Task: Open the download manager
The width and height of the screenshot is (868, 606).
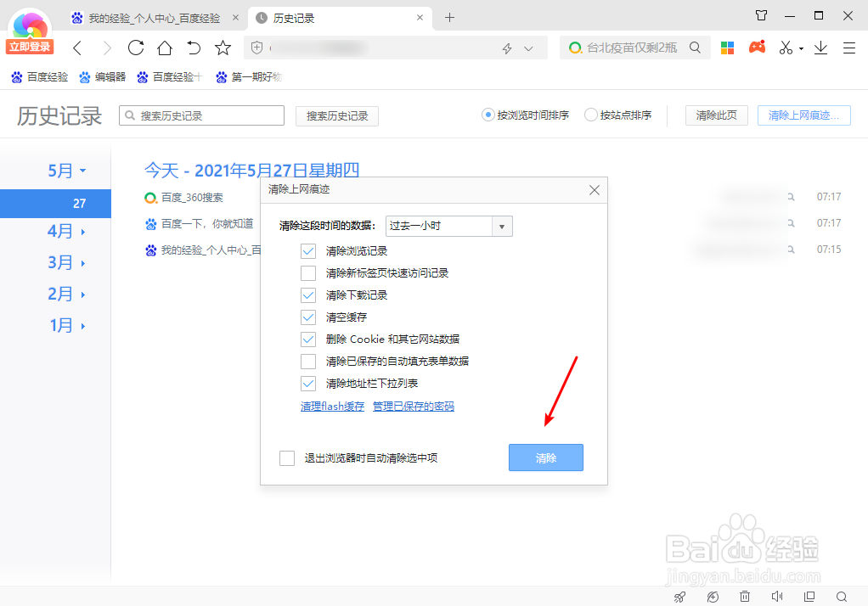Action: 820,48
